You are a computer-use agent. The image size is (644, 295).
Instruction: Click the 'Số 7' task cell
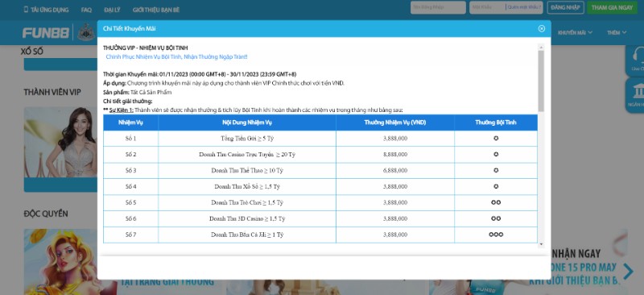130,235
